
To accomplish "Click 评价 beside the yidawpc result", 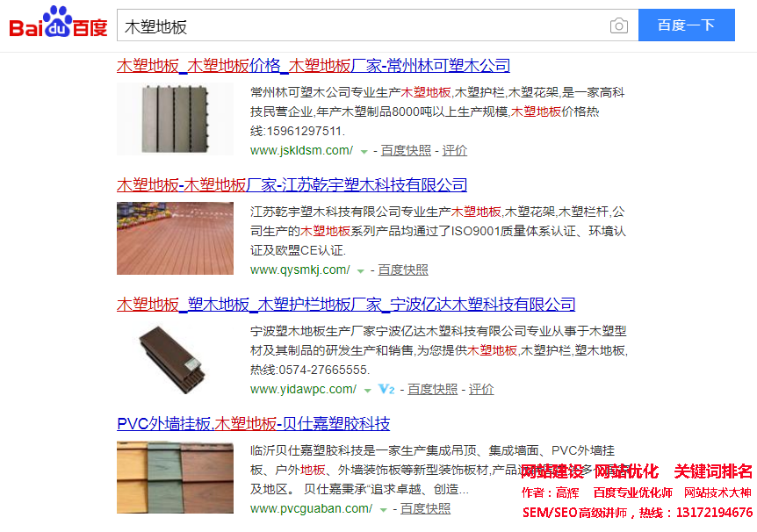I will pyautogui.click(x=481, y=389).
